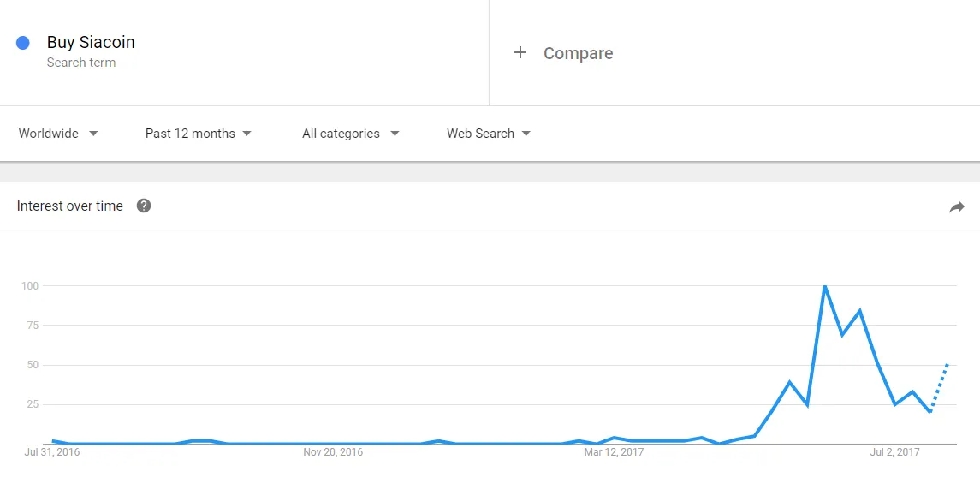Click the Search term subtitle text

point(81,63)
